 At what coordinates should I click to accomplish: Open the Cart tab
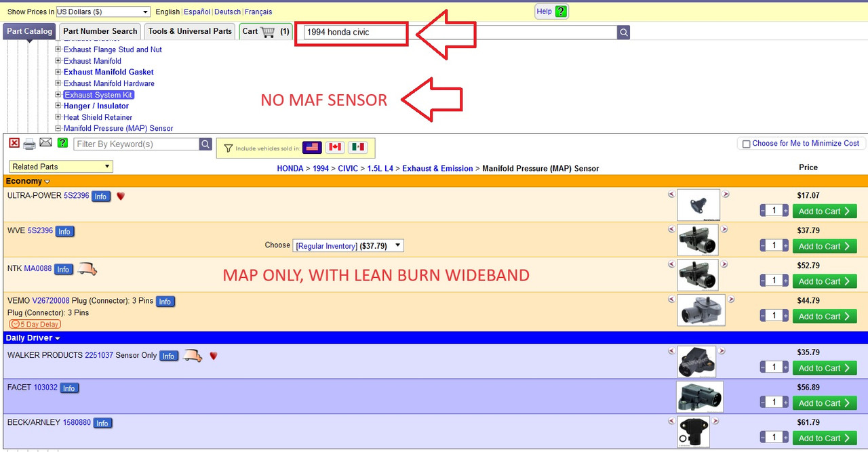pos(266,31)
